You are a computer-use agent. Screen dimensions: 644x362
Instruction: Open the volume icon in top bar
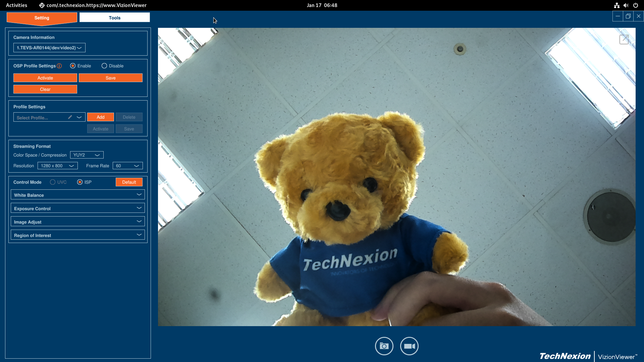(626, 5)
